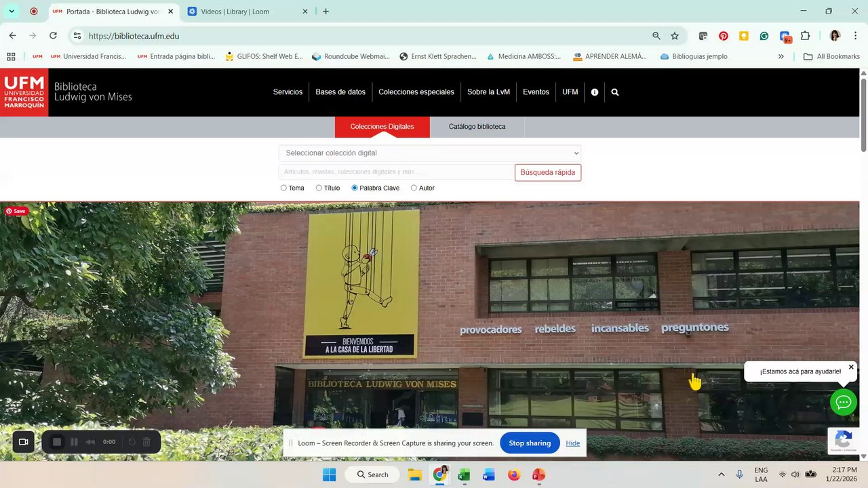Click the UFM logo in page header
The image size is (868, 488).
(24, 92)
